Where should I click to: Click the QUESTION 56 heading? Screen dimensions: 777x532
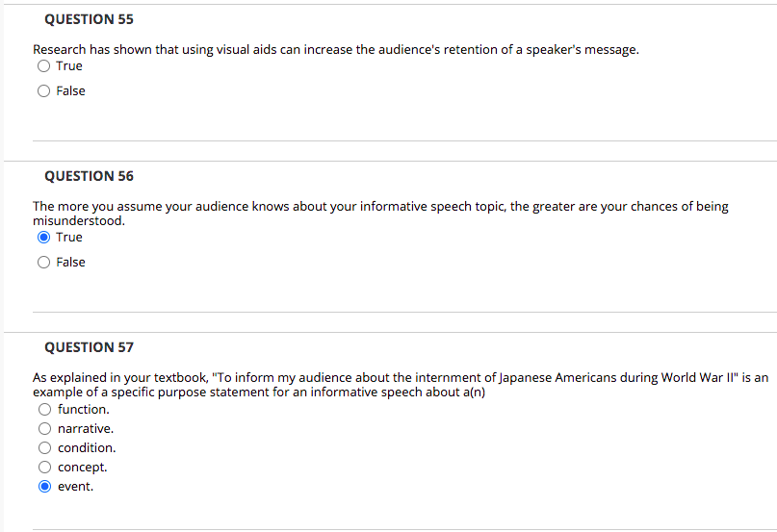tap(89, 176)
